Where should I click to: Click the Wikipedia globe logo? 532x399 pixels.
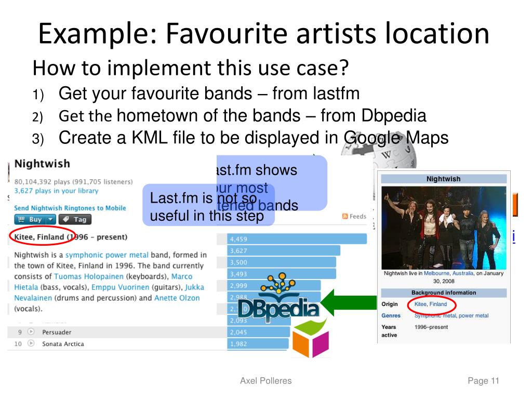coord(379,151)
